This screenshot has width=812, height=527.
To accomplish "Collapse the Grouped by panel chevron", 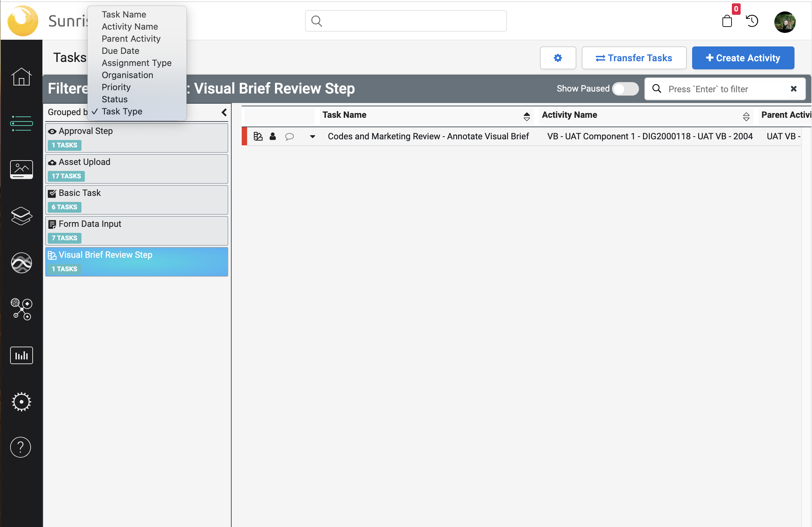I will pos(224,112).
